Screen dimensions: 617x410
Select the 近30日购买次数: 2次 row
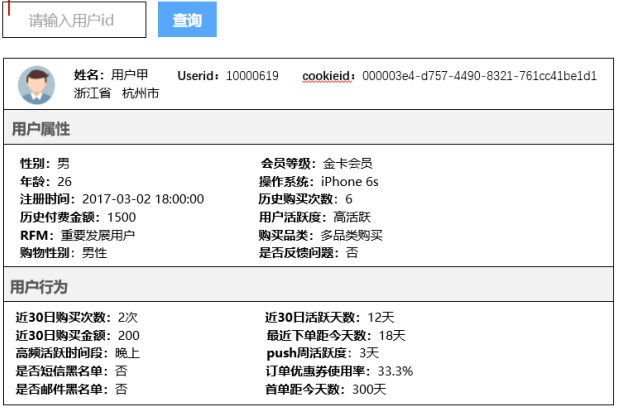coord(76,317)
